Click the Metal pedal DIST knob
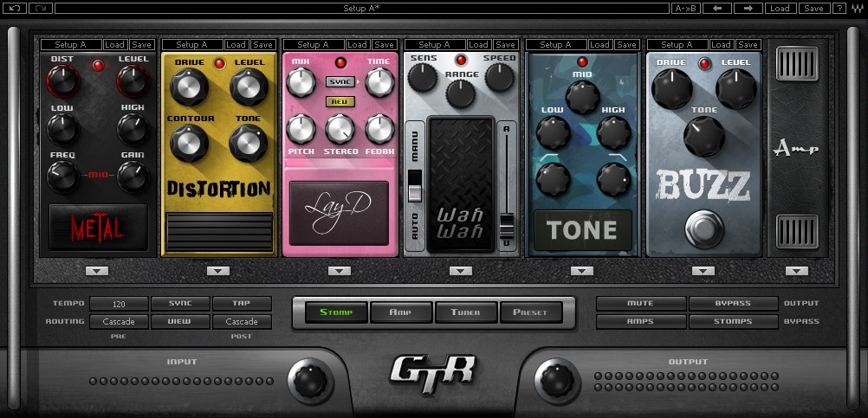The width and height of the screenshot is (868, 418). tap(62, 80)
